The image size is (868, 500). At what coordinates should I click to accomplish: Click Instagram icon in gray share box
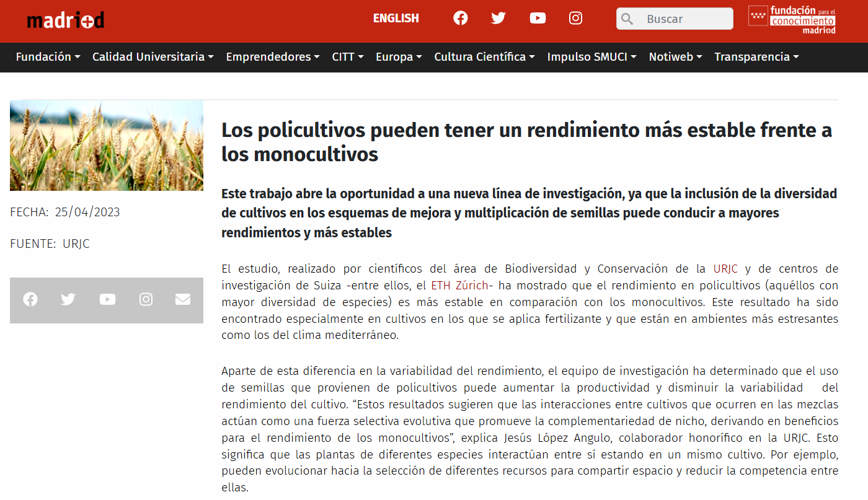coord(146,300)
